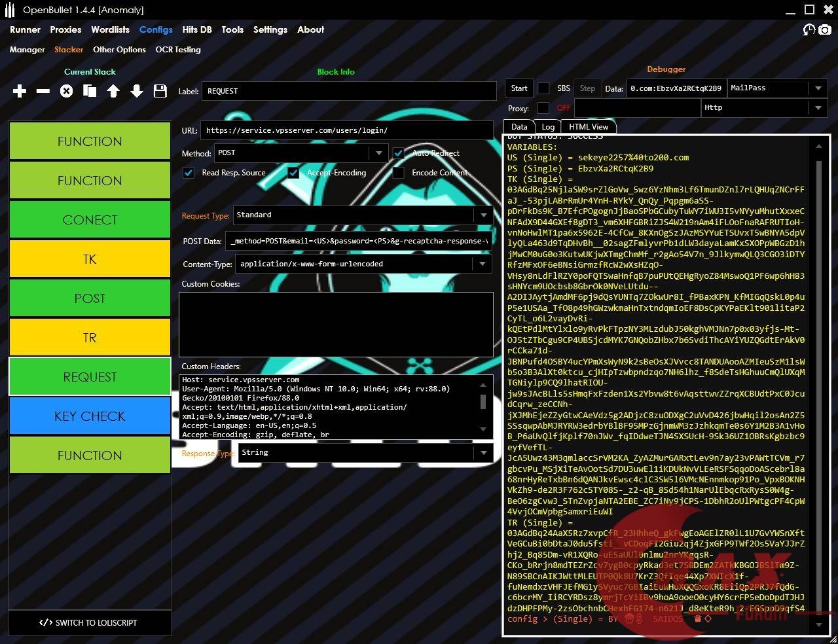
Task: Open the Response Type dropdown showing String
Action: pyautogui.click(x=483, y=452)
